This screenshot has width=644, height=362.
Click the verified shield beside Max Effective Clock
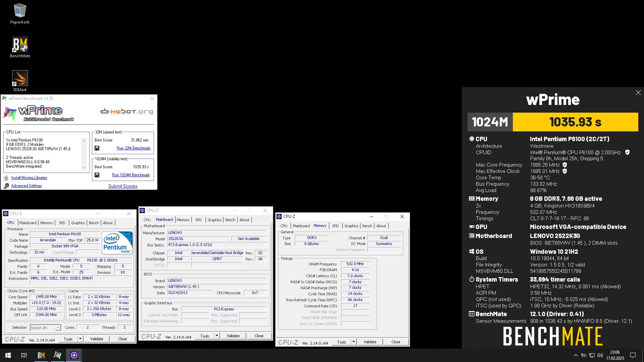point(565,171)
